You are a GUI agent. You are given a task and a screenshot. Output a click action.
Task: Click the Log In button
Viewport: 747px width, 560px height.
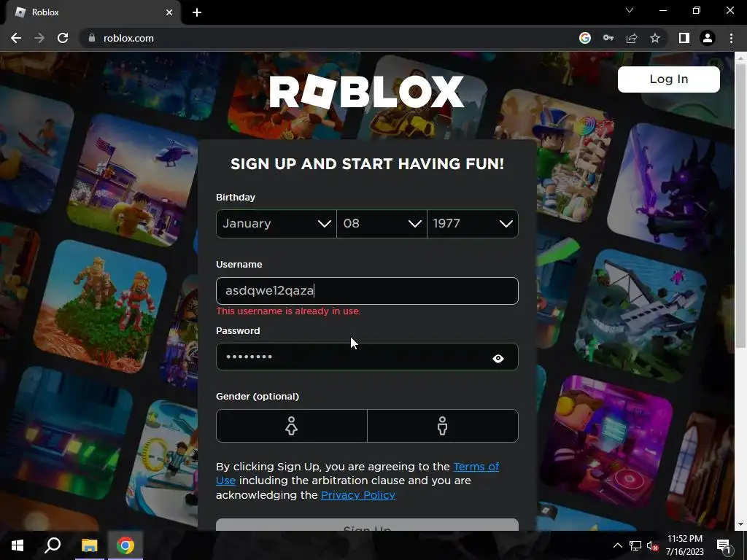(669, 79)
